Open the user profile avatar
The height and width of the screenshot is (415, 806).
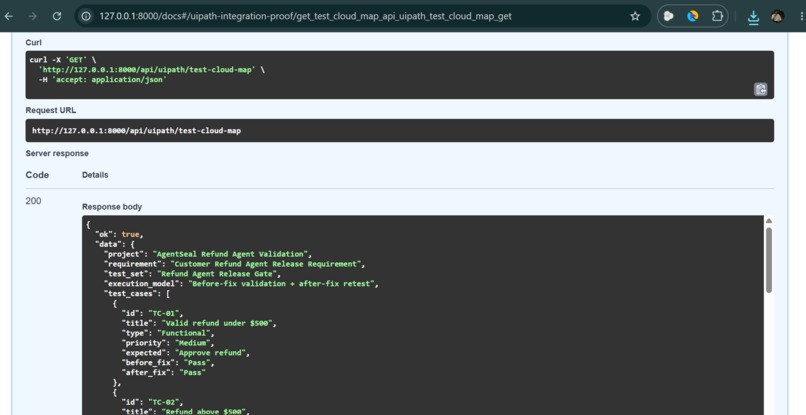point(777,16)
